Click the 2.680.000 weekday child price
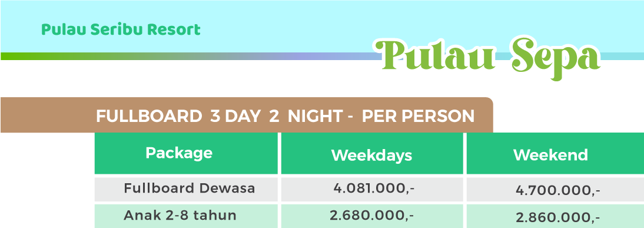Screen dimensions: 644x228 pos(371,215)
